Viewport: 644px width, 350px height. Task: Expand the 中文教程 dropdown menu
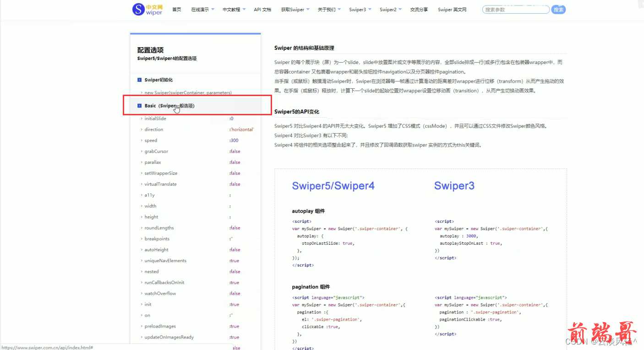[x=234, y=10]
